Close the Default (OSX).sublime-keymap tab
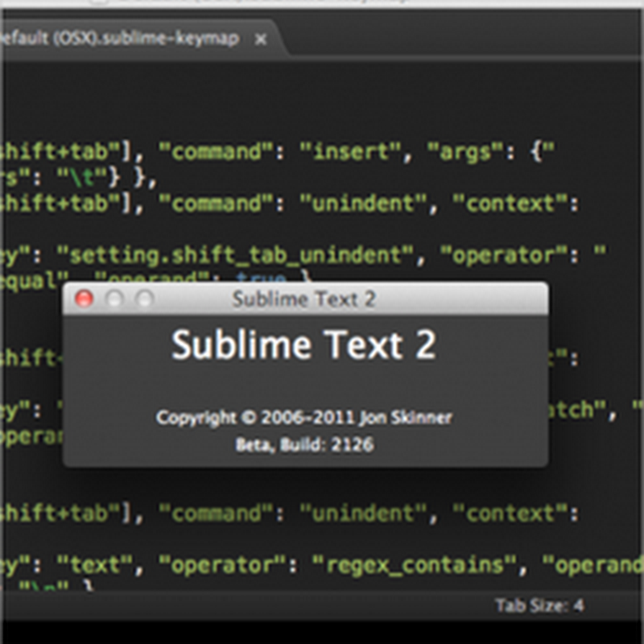 pos(261,39)
